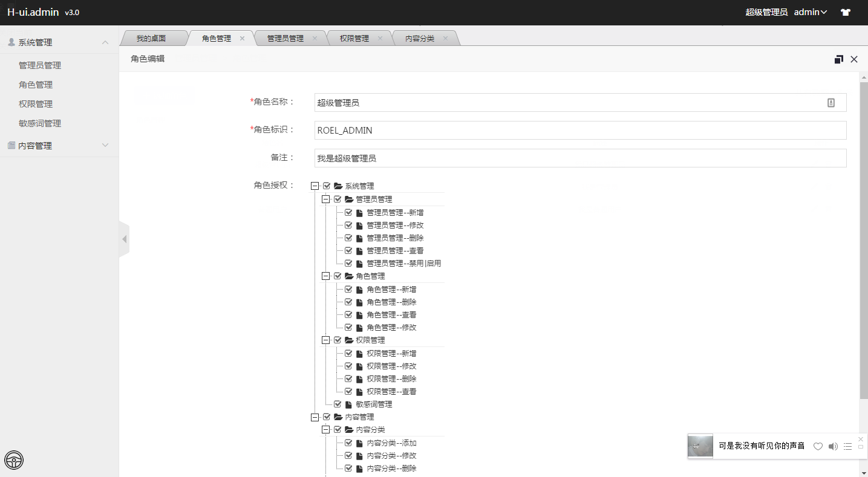Toggle the 角色管理--新增 checkbox
This screenshot has height=477, width=868.
348,289
